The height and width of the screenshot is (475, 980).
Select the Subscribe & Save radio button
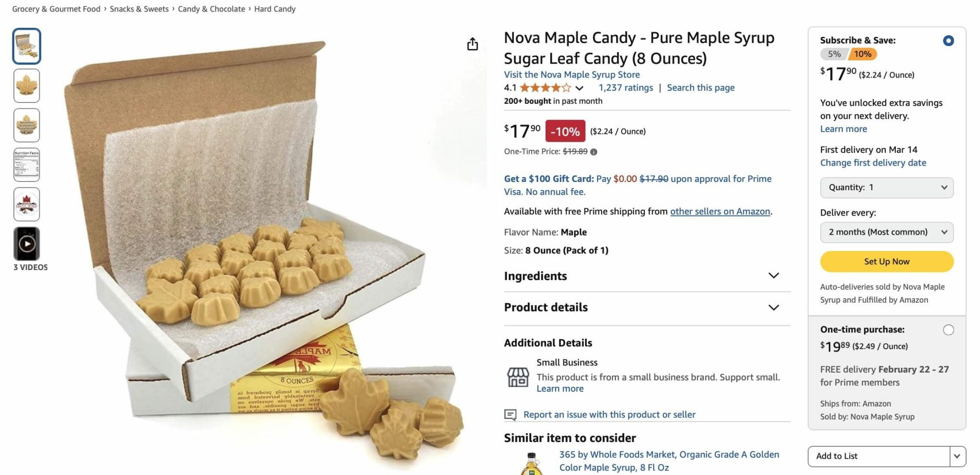(x=948, y=41)
